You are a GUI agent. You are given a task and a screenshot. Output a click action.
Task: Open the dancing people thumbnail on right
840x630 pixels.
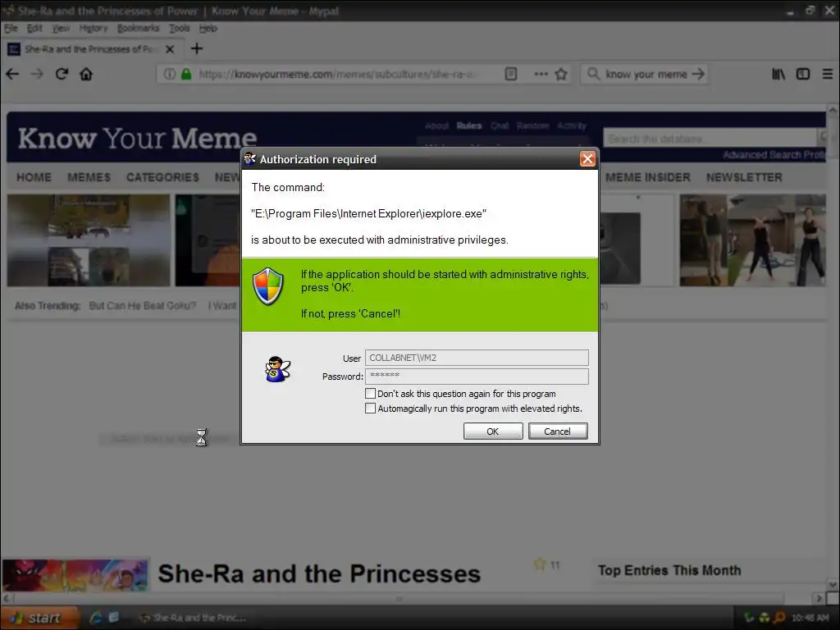click(753, 240)
